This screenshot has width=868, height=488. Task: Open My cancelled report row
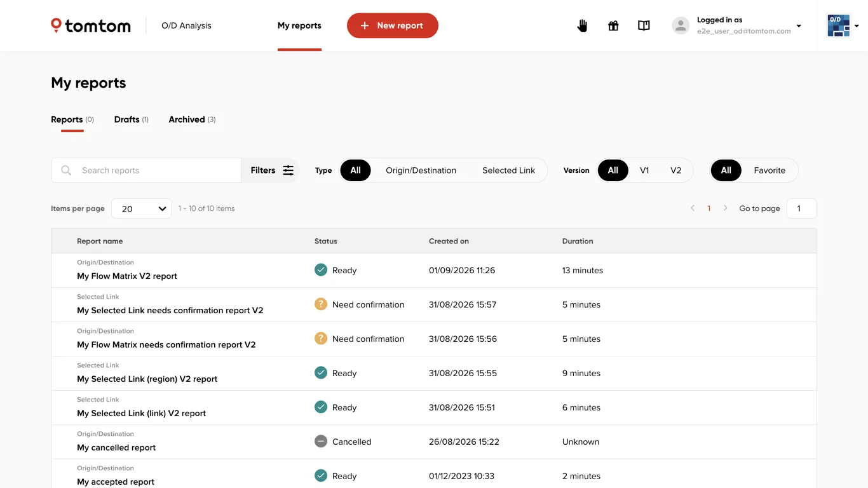point(434,442)
